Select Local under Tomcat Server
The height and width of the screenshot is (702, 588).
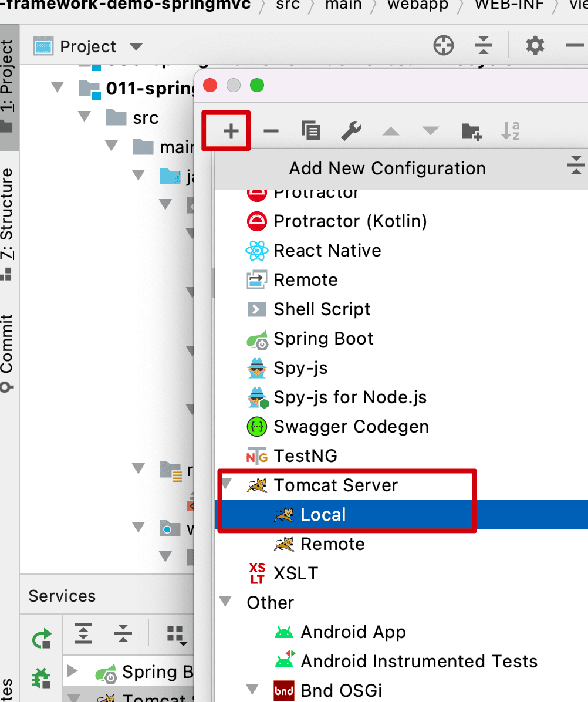[323, 515]
